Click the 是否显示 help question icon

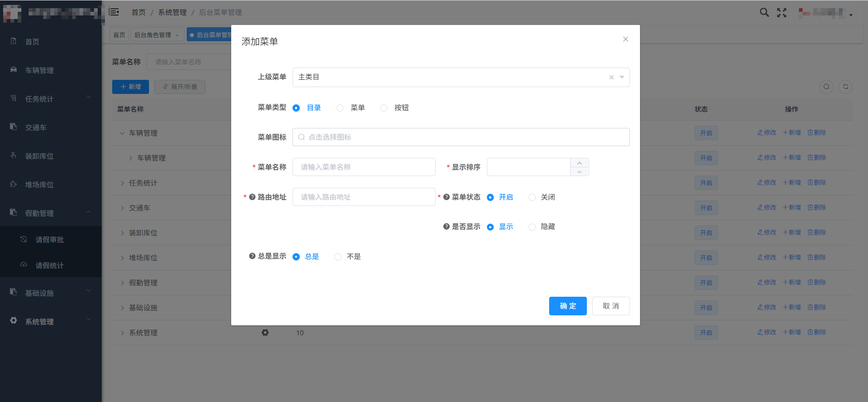[x=446, y=226]
